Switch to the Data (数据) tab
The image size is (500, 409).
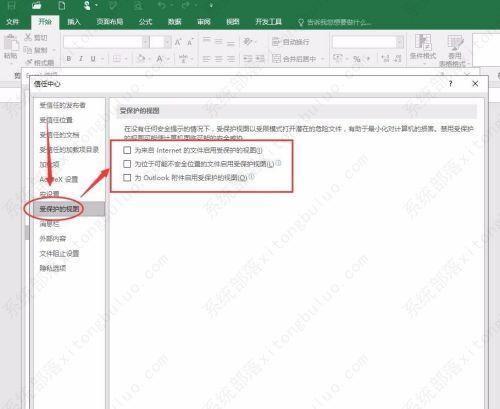tap(174, 22)
